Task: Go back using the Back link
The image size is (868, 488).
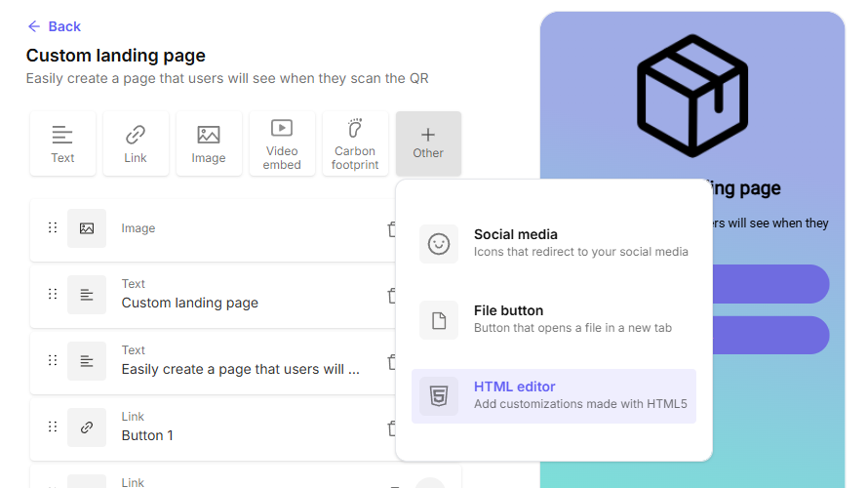Action: [55, 26]
